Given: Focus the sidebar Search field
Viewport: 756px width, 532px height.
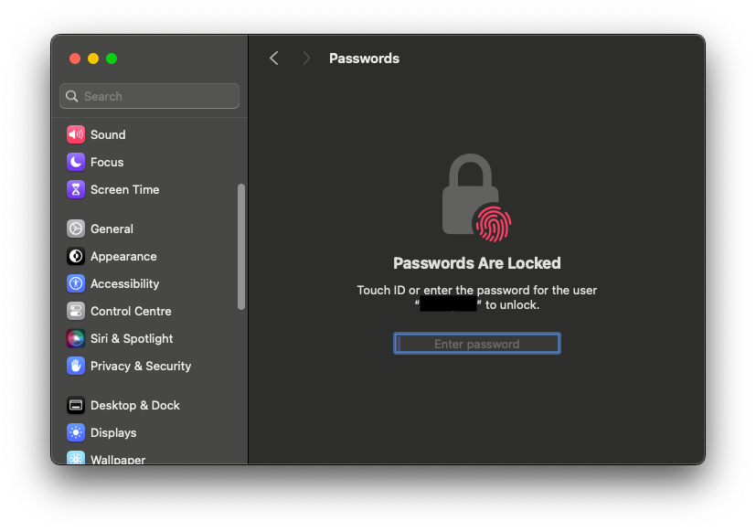Looking at the screenshot, I should tap(150, 96).
